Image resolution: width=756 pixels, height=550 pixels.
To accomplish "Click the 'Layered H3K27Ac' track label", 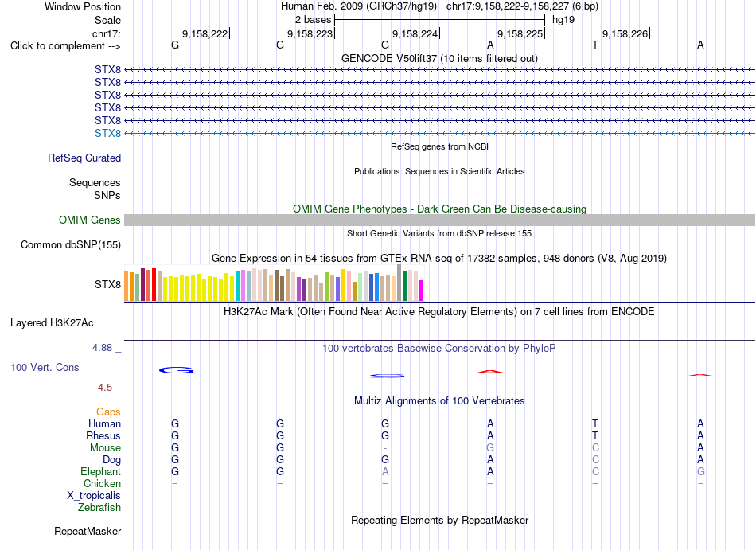I will pos(52,323).
